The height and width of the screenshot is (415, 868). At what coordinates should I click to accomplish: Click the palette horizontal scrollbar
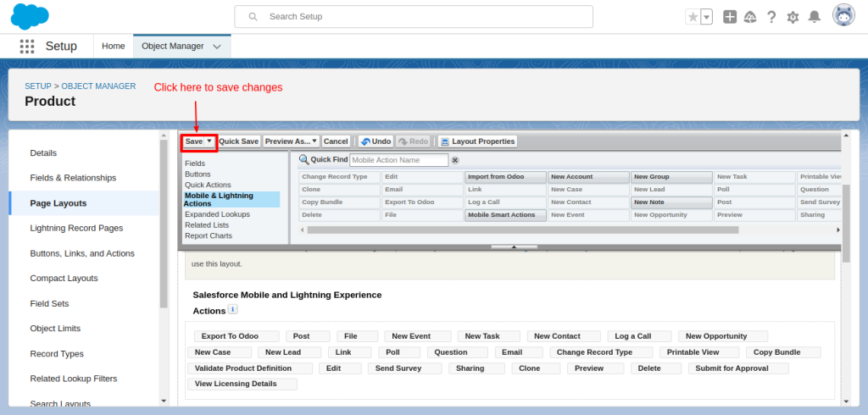[522, 230]
